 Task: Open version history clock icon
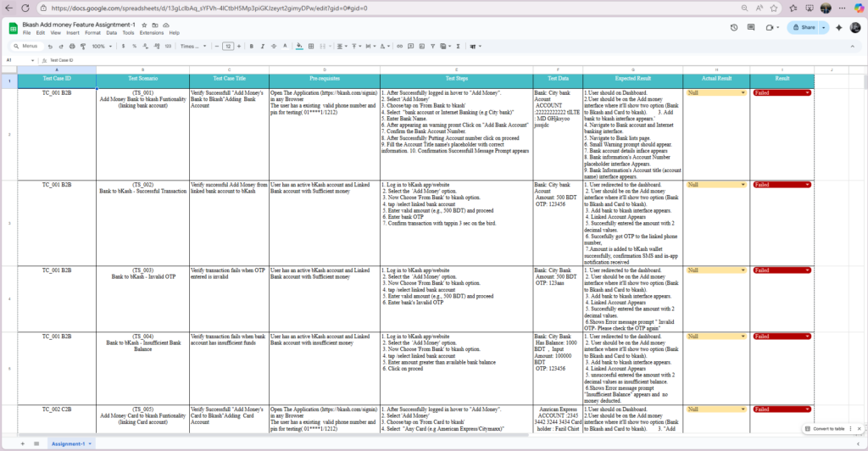click(734, 27)
